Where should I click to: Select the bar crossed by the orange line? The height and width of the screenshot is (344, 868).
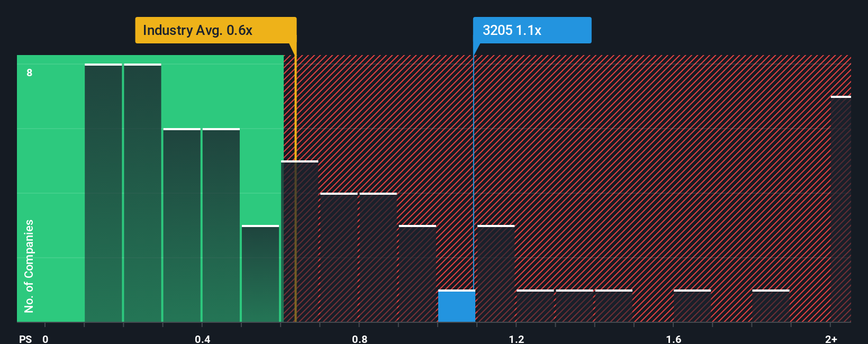tap(300, 241)
